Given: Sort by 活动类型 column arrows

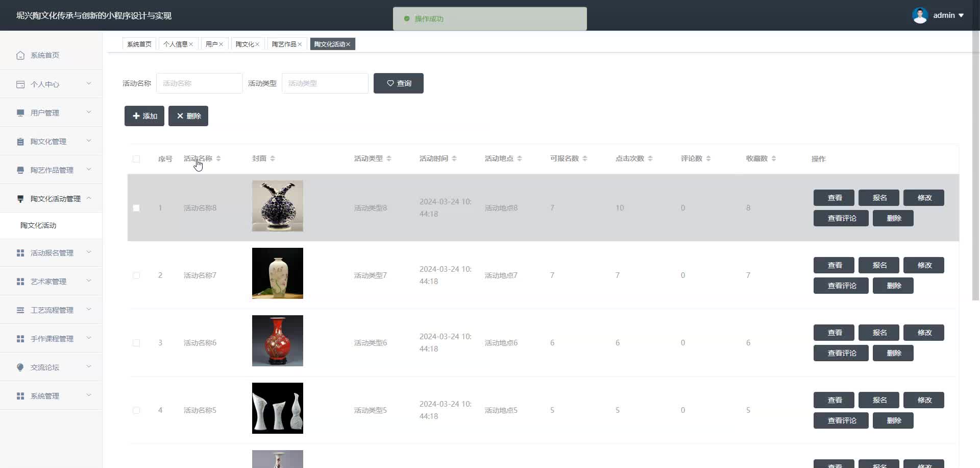Looking at the screenshot, I should 389,159.
